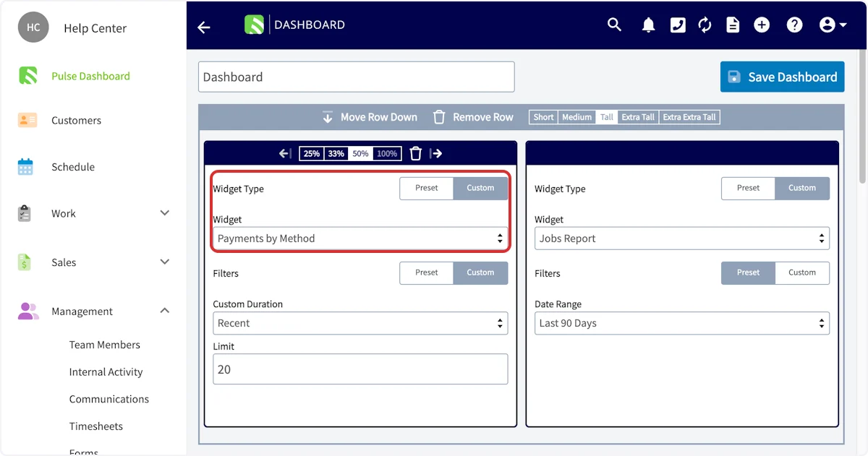Open Schedule in the sidebar
The height and width of the screenshot is (456, 868).
[x=73, y=167]
